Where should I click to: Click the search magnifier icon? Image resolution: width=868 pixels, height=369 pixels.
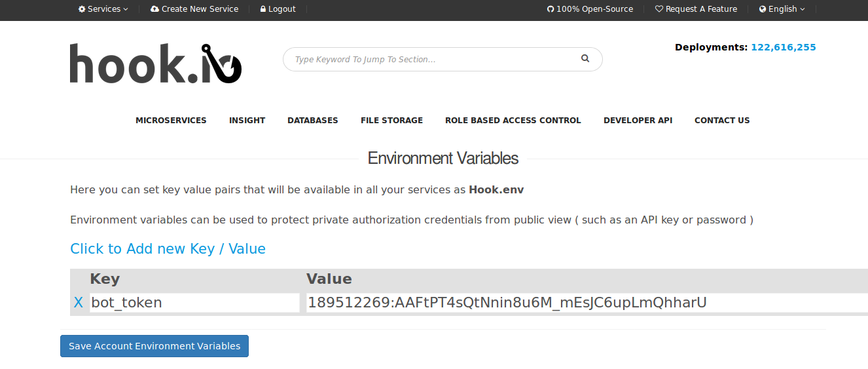[x=585, y=58]
